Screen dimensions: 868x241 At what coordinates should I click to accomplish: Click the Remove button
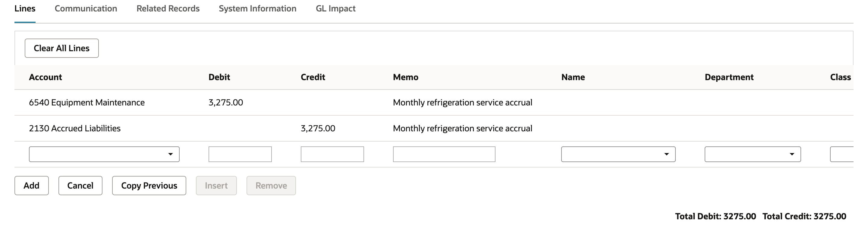(x=271, y=186)
